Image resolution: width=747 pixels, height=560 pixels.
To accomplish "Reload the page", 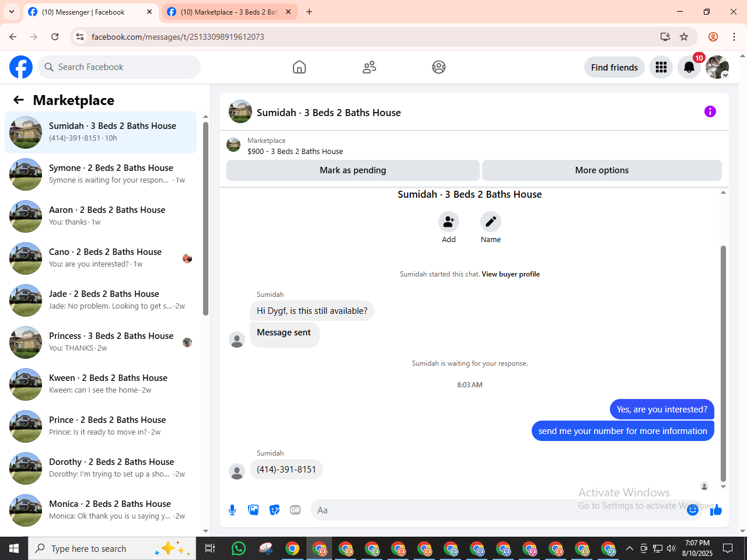I will tap(55, 37).
